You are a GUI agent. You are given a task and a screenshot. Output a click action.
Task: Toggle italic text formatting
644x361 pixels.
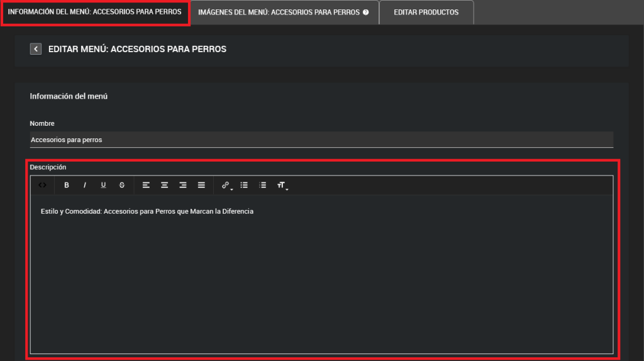click(85, 185)
